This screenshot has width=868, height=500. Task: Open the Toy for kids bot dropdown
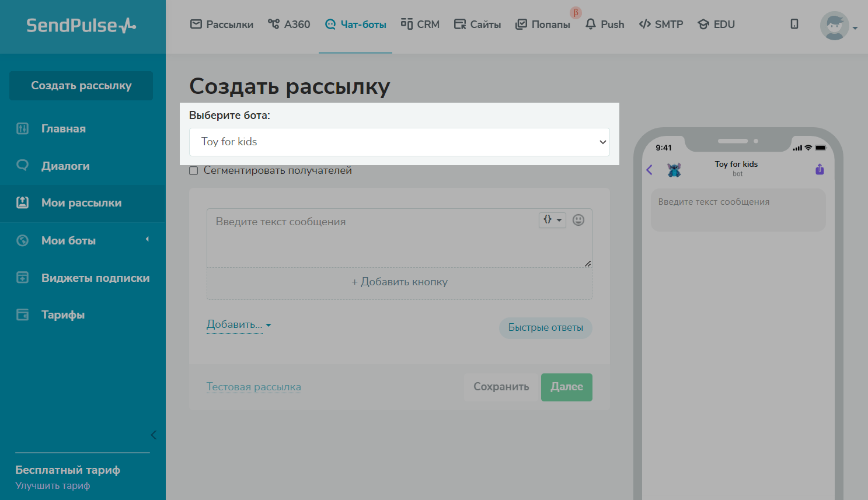(399, 142)
